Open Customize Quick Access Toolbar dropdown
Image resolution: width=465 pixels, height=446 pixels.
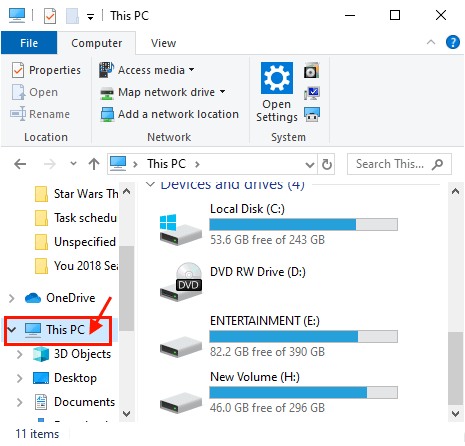pos(90,16)
